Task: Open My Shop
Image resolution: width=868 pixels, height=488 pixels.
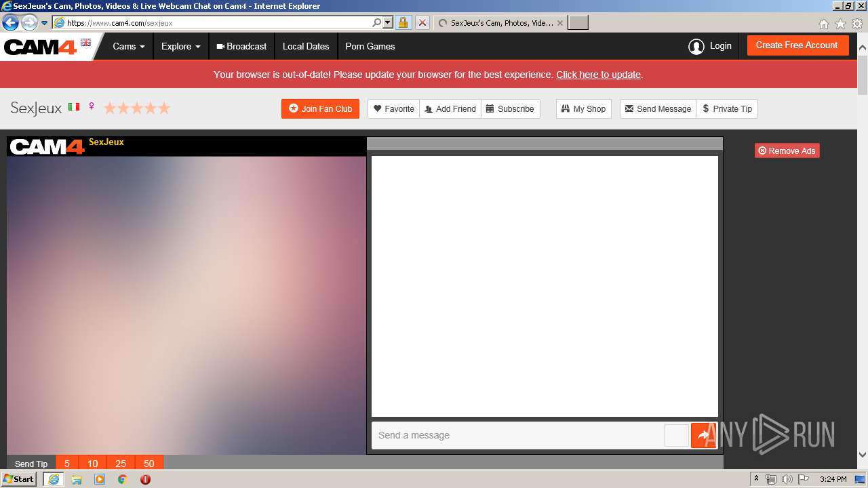Action: [x=583, y=108]
